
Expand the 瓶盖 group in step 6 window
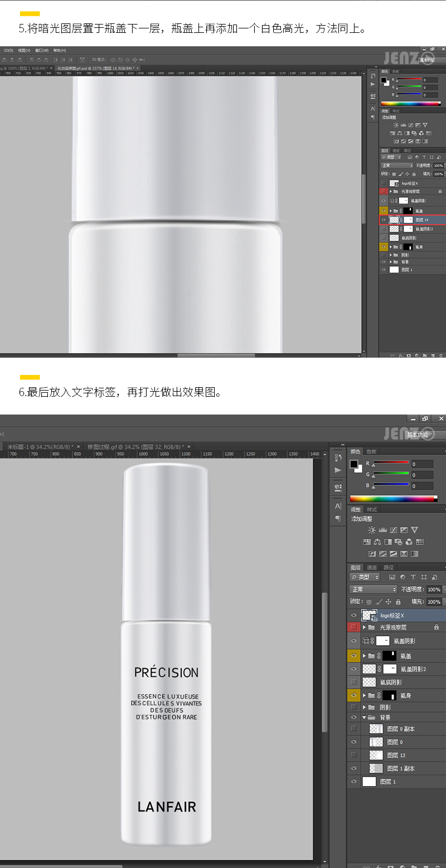click(x=365, y=656)
